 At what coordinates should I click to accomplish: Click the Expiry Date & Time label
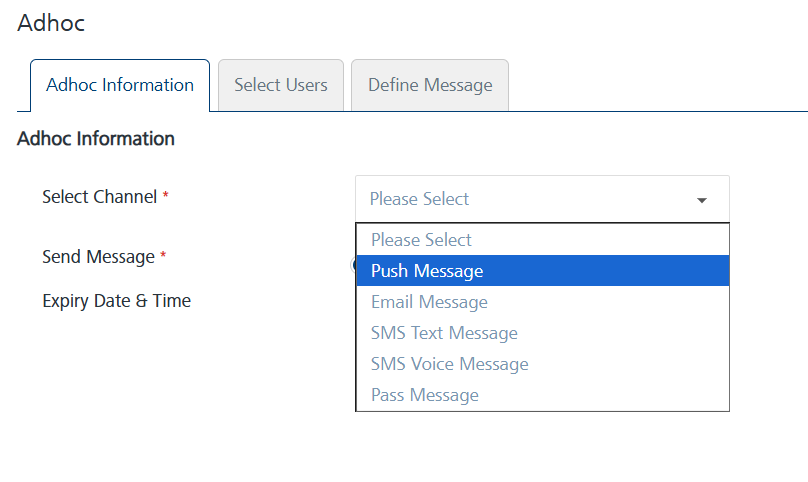[x=116, y=301]
